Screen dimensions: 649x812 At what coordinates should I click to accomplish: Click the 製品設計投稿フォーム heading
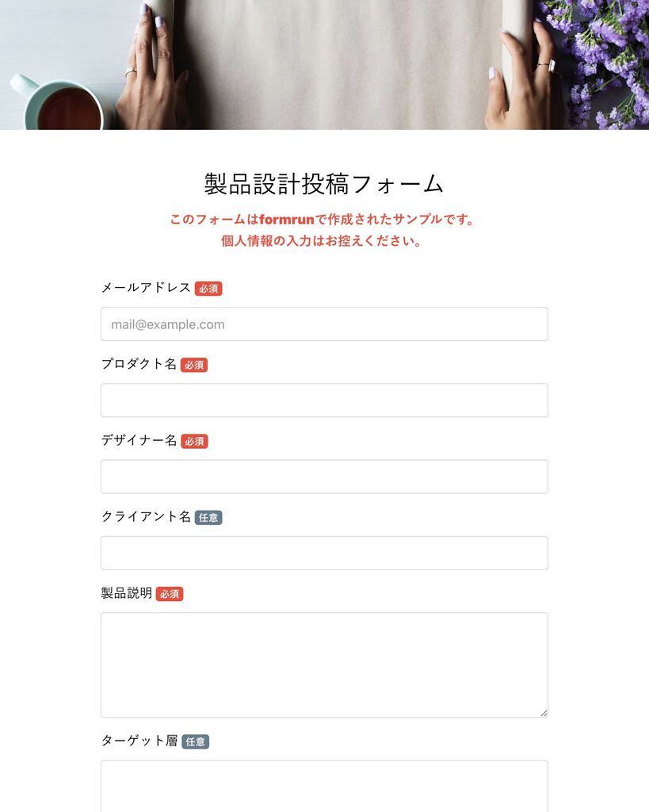(324, 184)
